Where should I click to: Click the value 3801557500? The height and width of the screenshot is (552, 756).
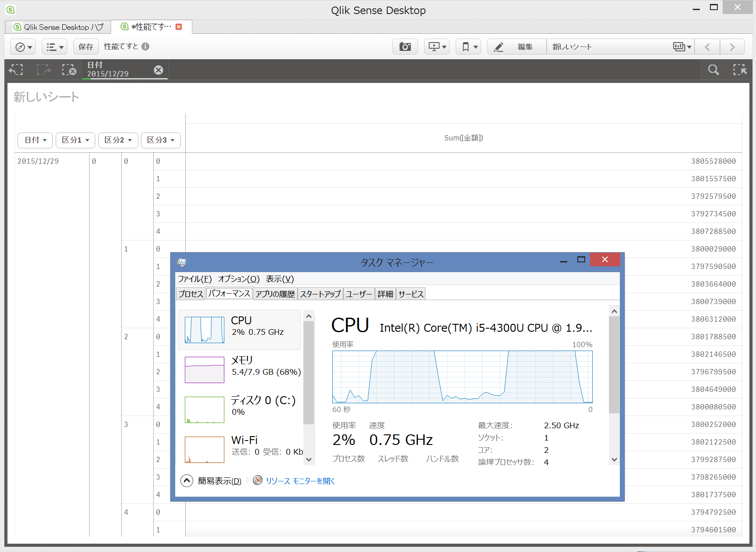tap(713, 179)
